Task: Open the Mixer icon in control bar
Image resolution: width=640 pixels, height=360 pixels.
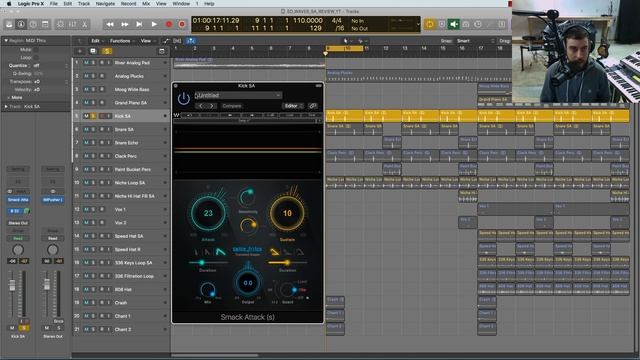Action: click(72, 24)
